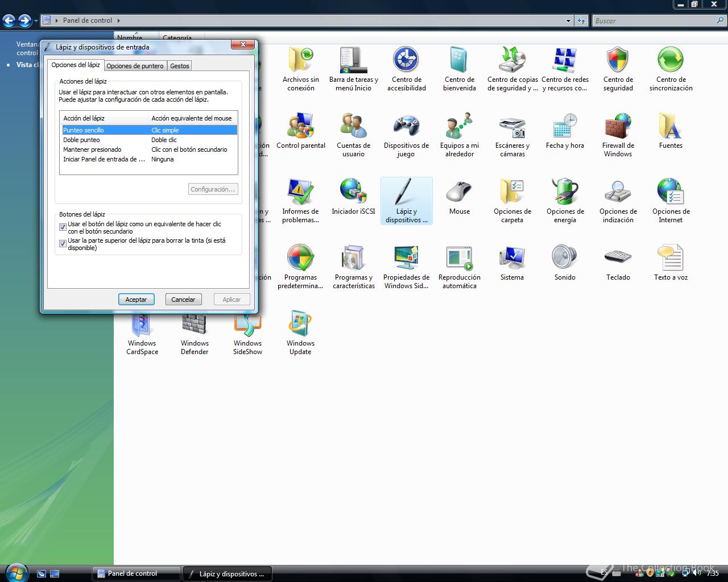
Task: Select Iniciar Panel de entrada row
Action: 150,159
